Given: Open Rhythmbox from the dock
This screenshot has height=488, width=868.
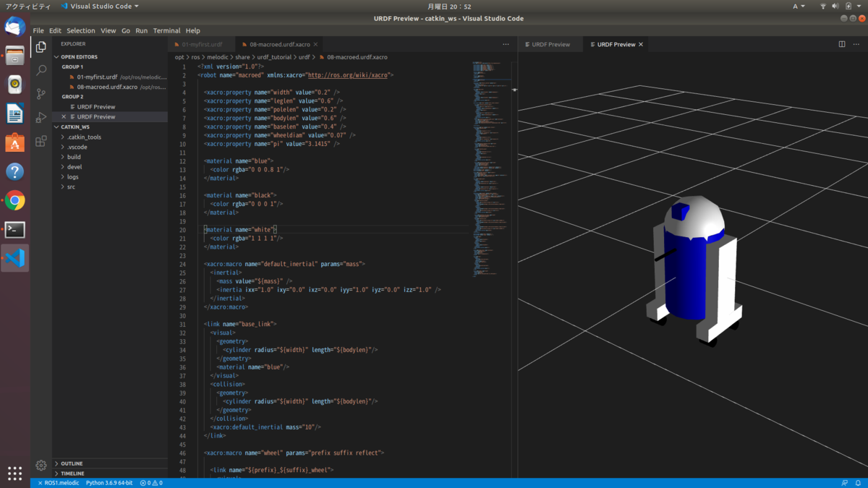Looking at the screenshot, I should 15,85.
